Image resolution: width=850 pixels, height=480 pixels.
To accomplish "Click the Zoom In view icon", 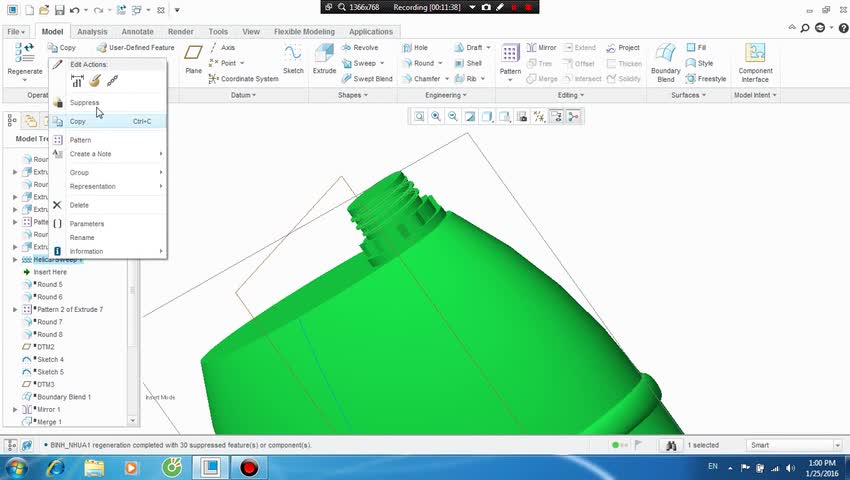I will [436, 117].
